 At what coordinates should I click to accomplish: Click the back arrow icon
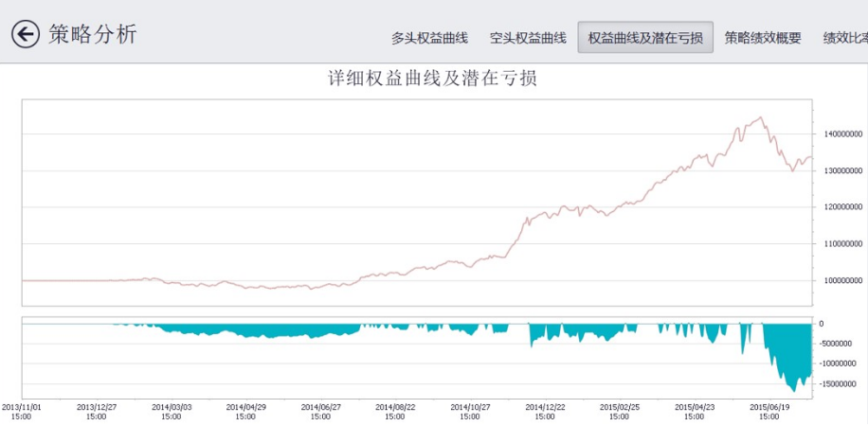coord(26,35)
